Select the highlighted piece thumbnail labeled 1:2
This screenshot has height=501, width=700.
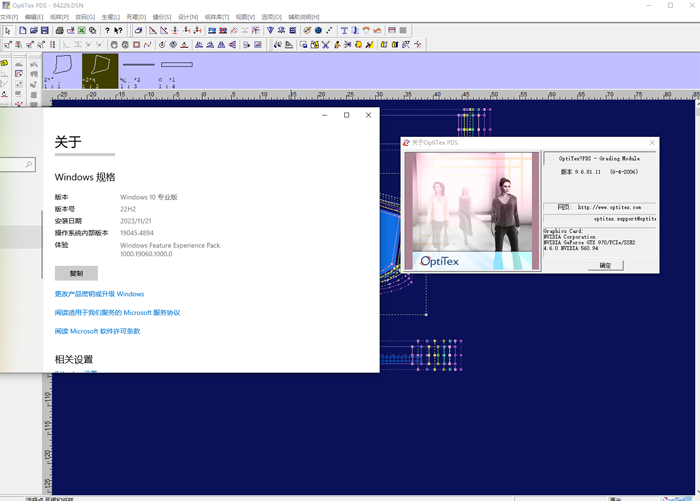tap(100, 71)
